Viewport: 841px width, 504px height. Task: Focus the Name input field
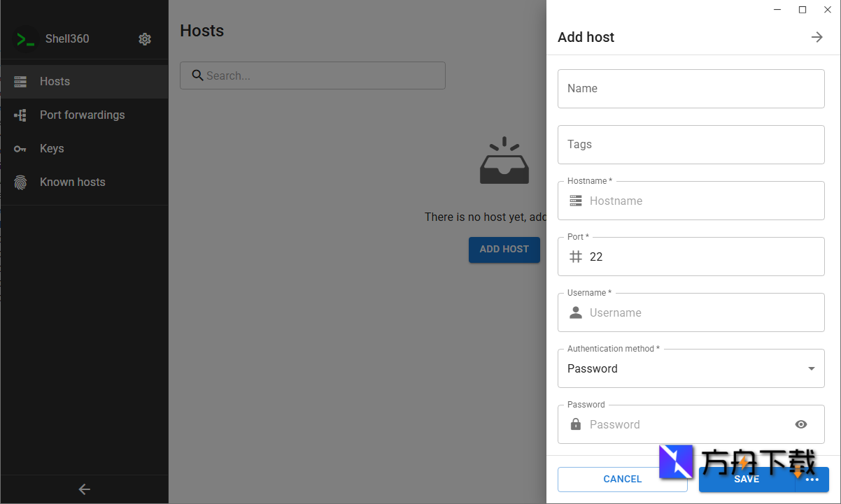[x=691, y=89]
